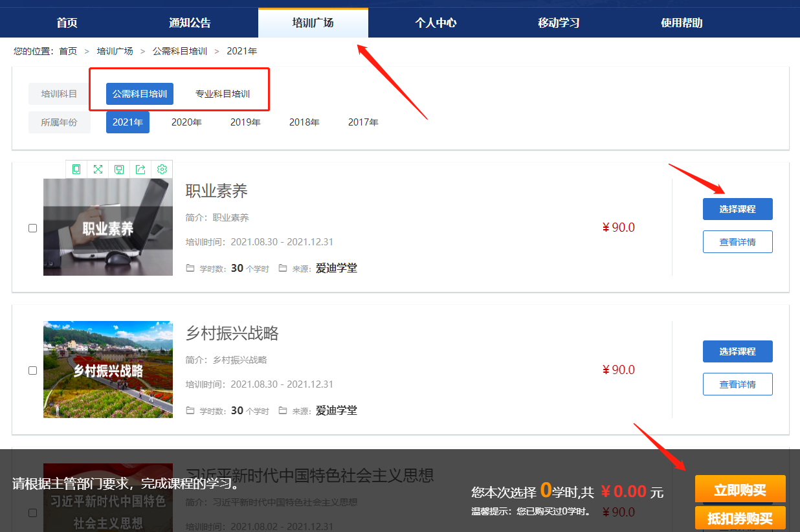Click the 爱迪学堂 source in the 乡村振兴战略 card
Image resolution: width=800 pixels, height=532 pixels.
[337, 410]
